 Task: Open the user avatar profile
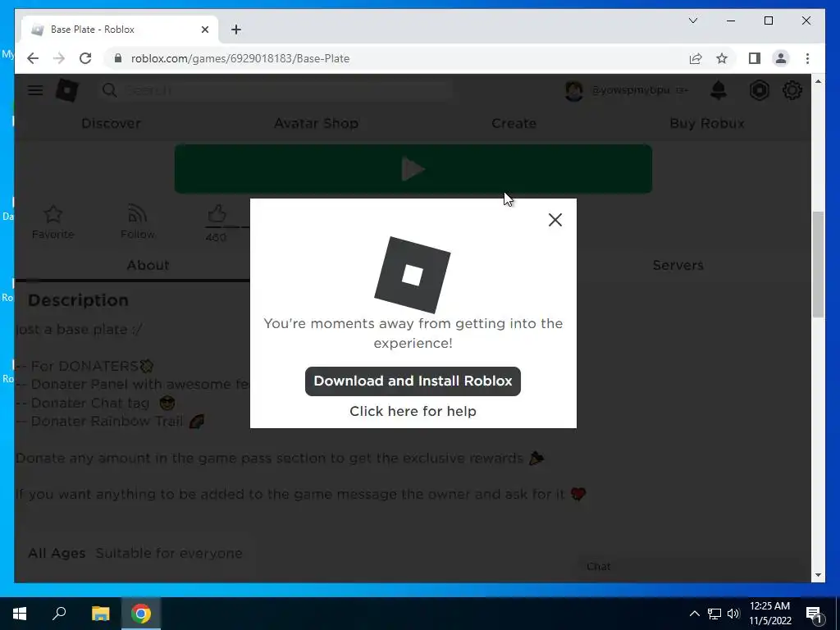click(x=573, y=90)
